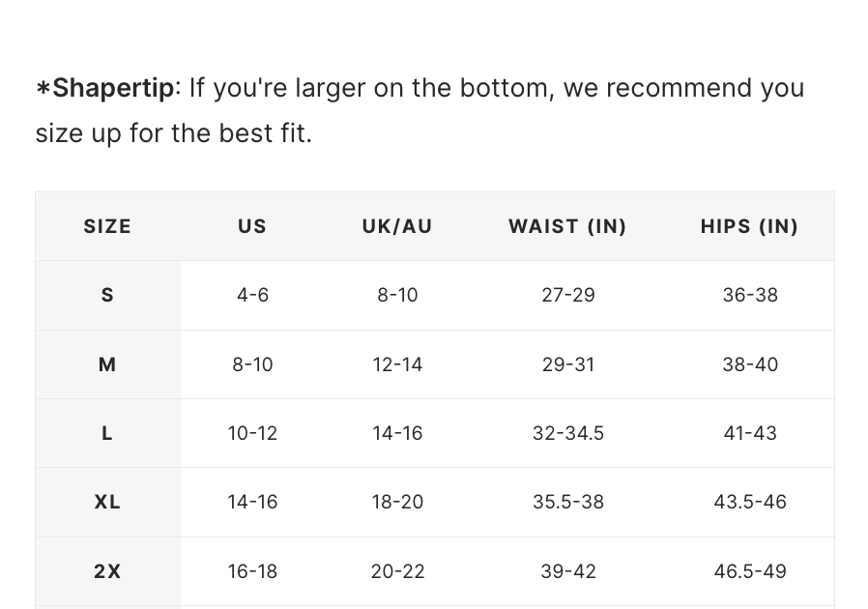Select waist measurement 27-29 cell
The width and height of the screenshot is (868, 609).
(567, 295)
